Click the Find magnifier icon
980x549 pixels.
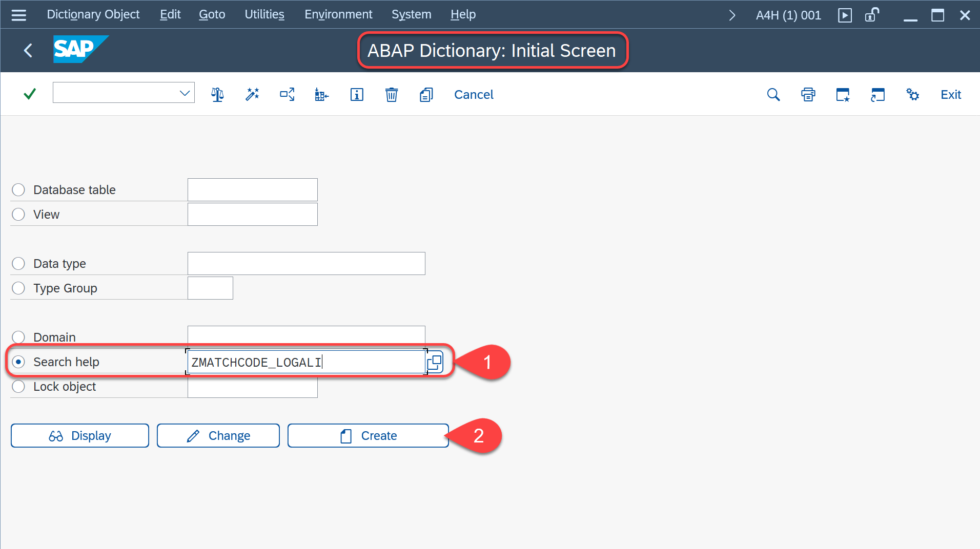click(x=773, y=95)
